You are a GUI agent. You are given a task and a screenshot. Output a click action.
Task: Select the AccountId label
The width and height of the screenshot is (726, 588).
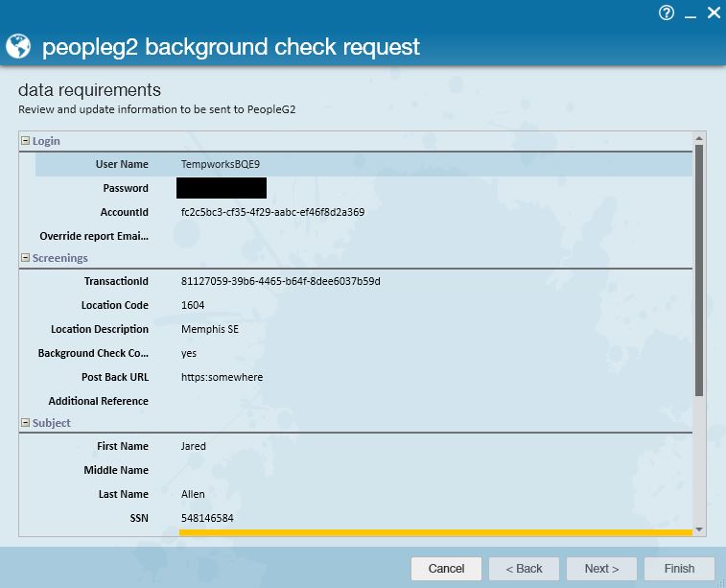tap(124, 212)
